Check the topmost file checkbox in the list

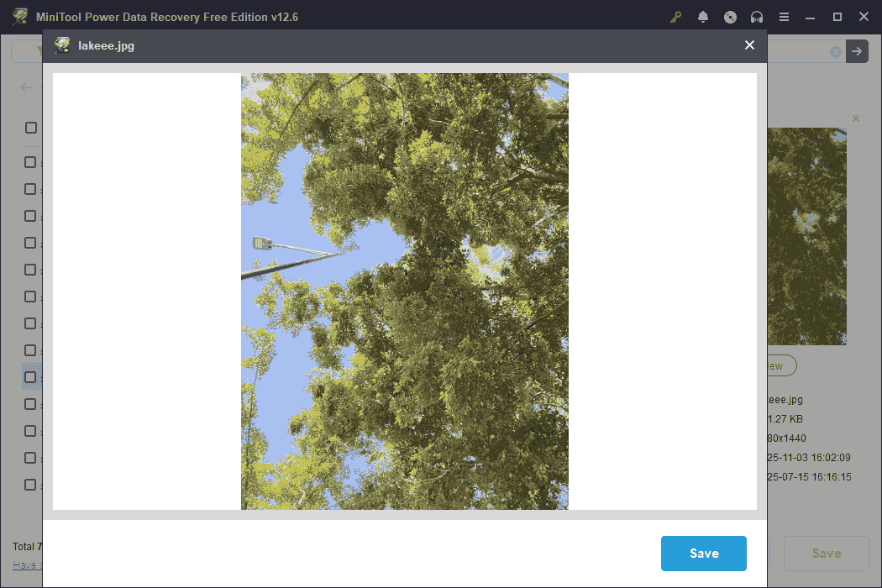click(x=31, y=128)
